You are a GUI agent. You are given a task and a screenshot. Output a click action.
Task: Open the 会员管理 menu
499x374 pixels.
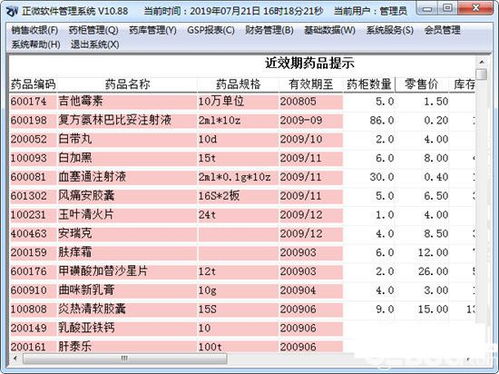(x=442, y=30)
